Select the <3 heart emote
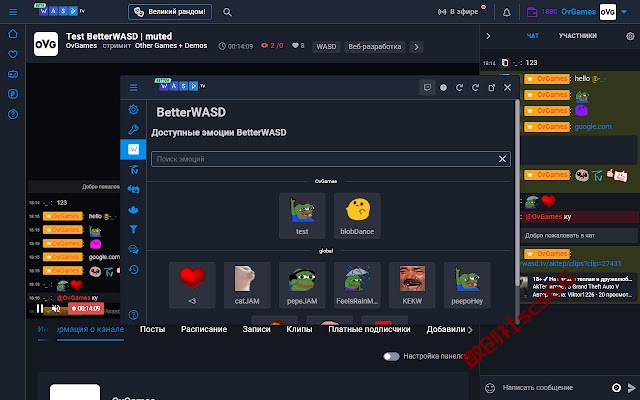Image resolution: width=640 pixels, height=400 pixels. coord(192,285)
